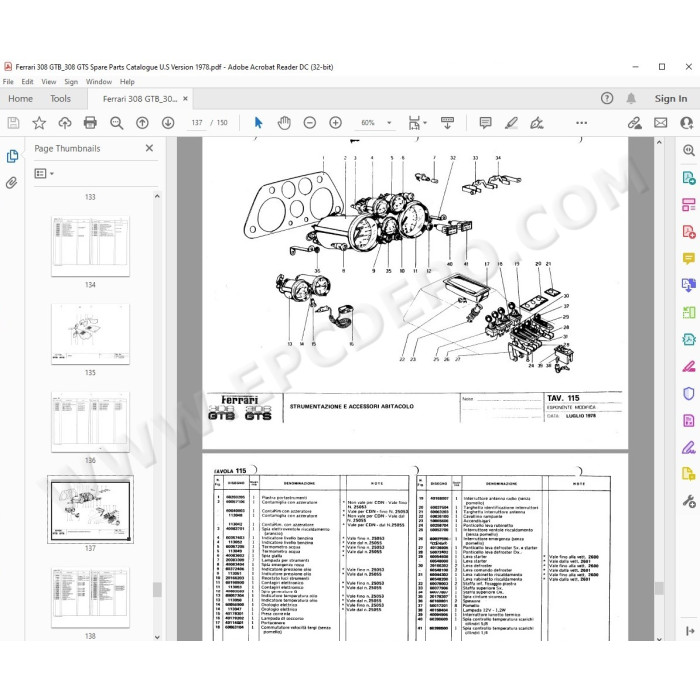Open the Sign menu
This screenshot has width=700, height=700.
click(71, 82)
